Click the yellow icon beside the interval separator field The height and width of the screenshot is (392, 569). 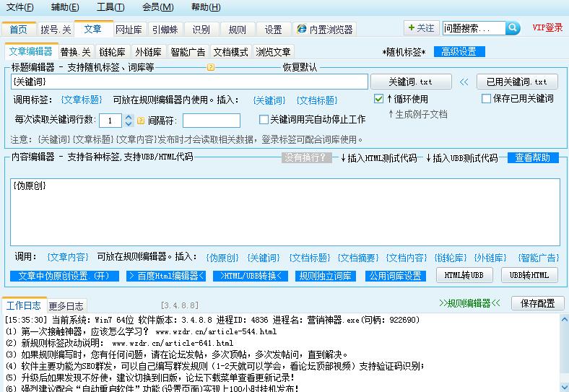pos(141,120)
